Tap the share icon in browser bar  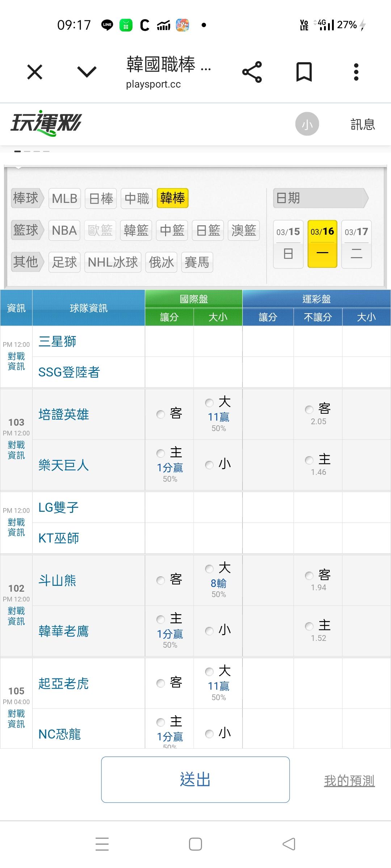252,72
